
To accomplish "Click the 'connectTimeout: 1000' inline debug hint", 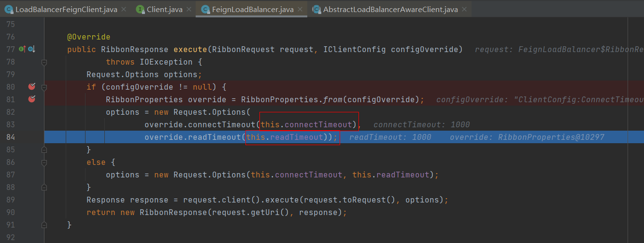I will [421, 124].
